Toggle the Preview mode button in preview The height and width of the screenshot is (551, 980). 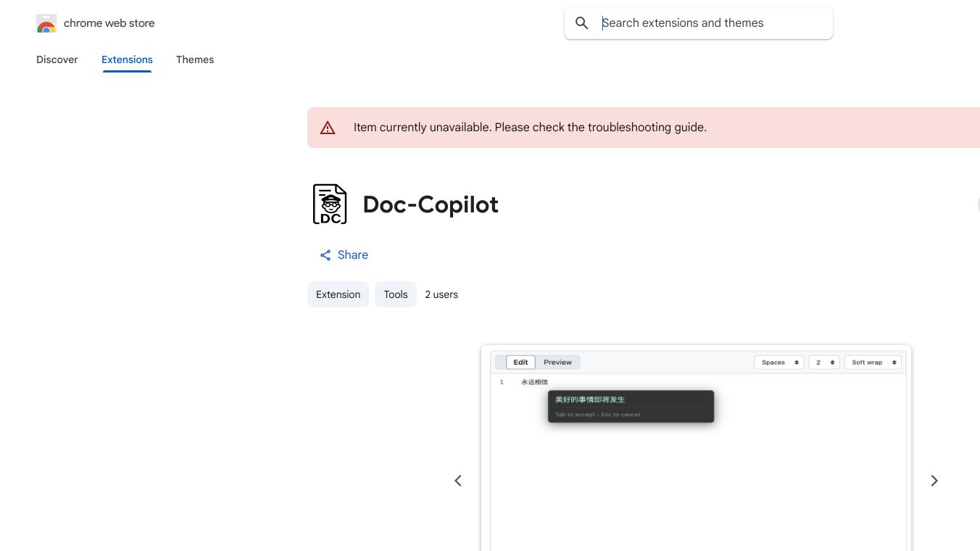tap(557, 362)
